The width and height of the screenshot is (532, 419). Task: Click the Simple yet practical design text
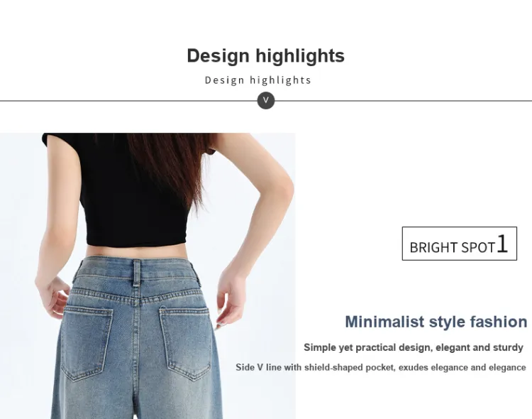pyautogui.click(x=414, y=347)
